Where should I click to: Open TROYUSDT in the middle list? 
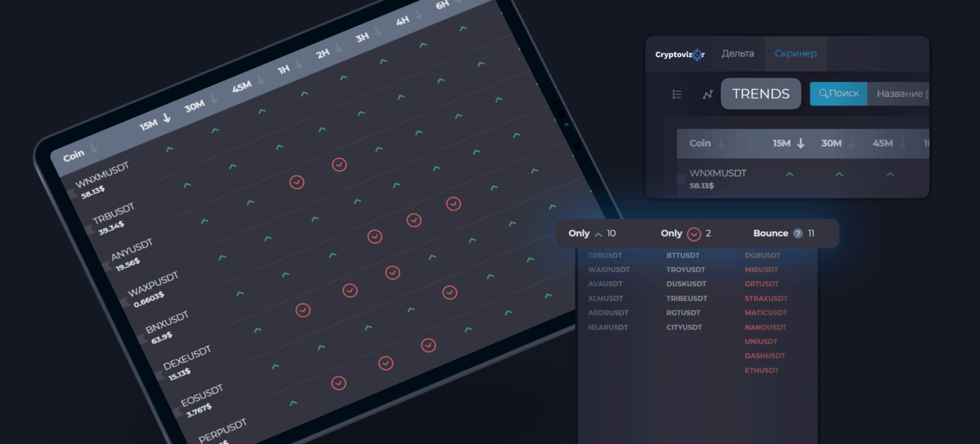click(685, 270)
